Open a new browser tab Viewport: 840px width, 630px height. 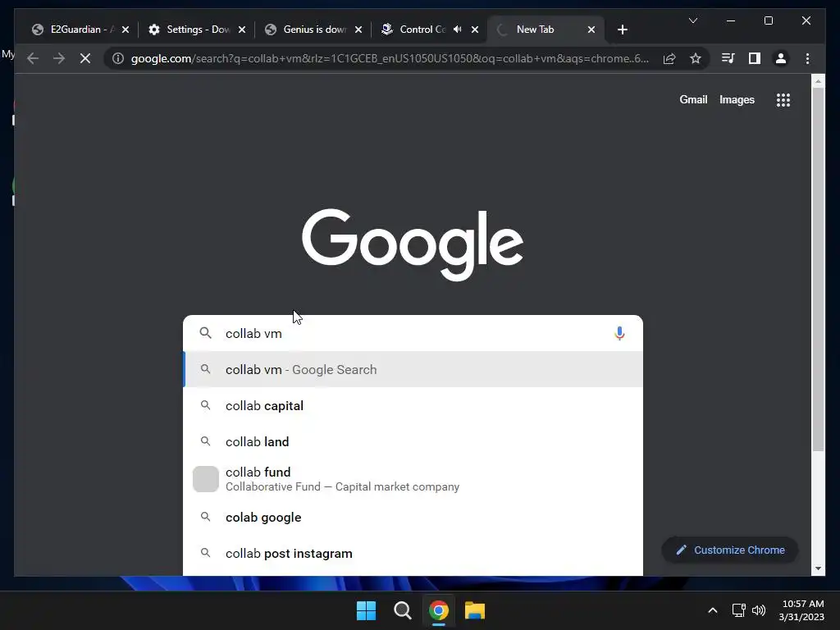pyautogui.click(x=622, y=30)
